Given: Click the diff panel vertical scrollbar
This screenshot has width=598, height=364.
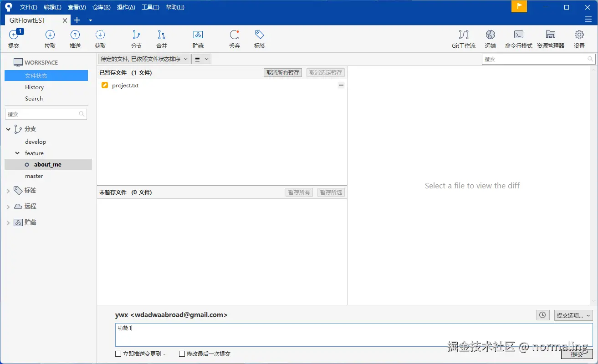Looking at the screenshot, I should click(x=593, y=185).
